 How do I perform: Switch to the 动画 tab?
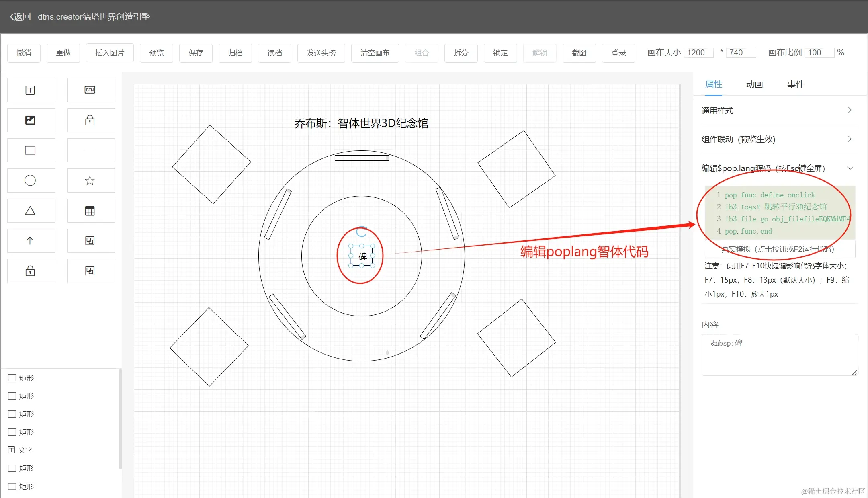click(x=754, y=84)
